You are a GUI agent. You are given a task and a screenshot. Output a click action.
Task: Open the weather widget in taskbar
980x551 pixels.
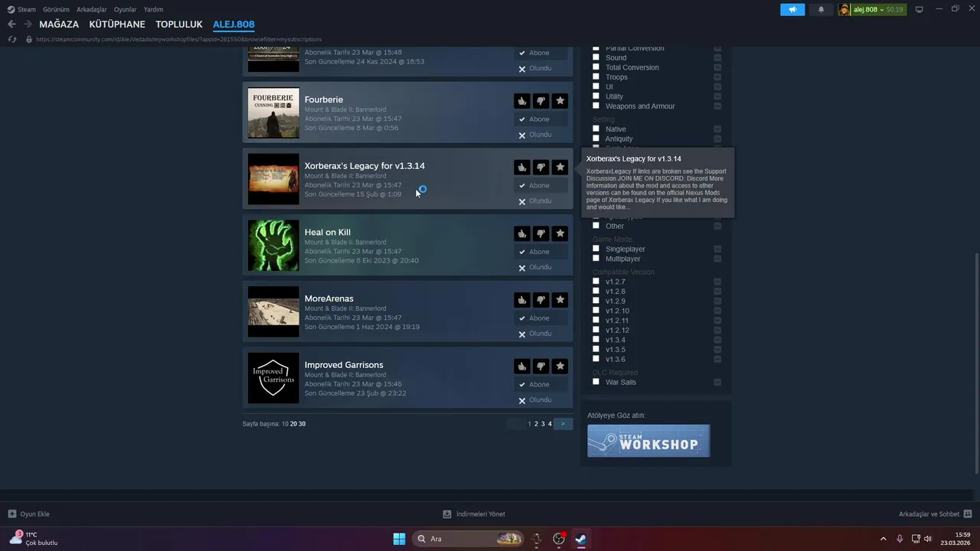pos(34,539)
